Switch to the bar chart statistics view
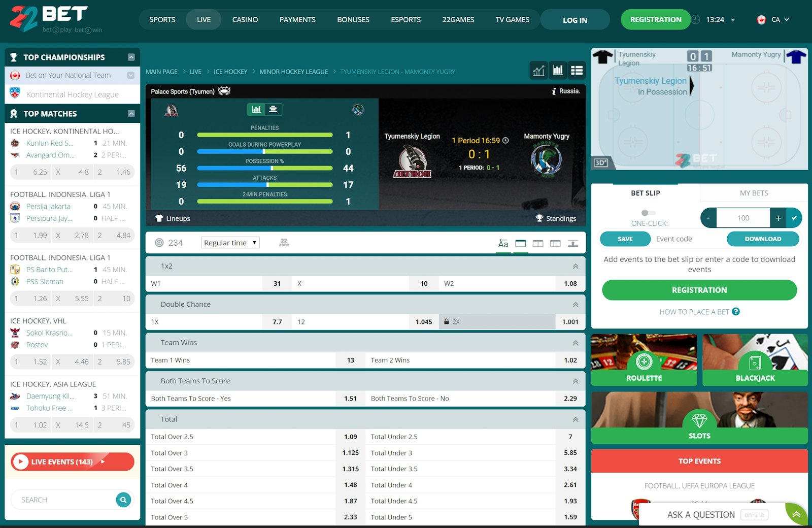The image size is (812, 528). [557, 71]
